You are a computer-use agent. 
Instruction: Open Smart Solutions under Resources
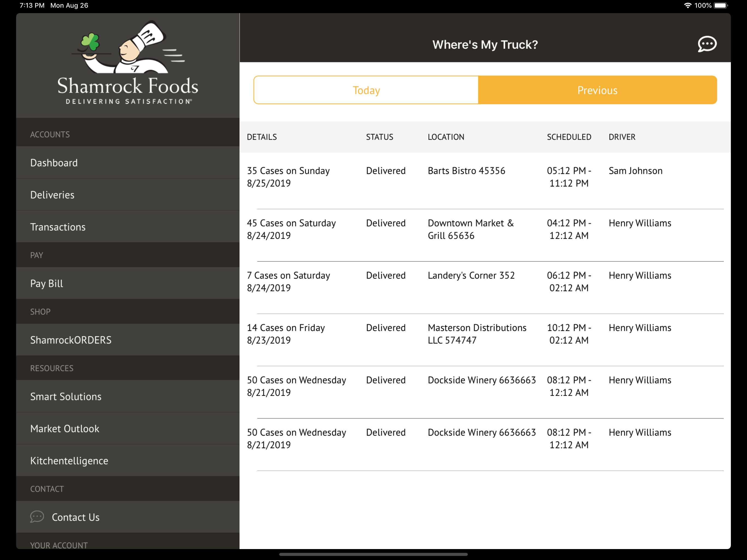pyautogui.click(x=128, y=396)
